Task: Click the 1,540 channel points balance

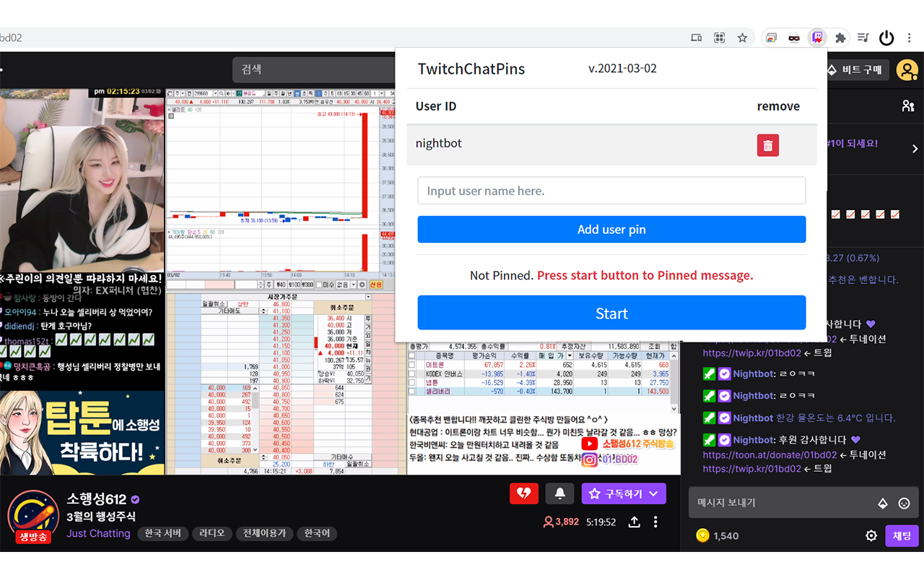Action: [725, 535]
